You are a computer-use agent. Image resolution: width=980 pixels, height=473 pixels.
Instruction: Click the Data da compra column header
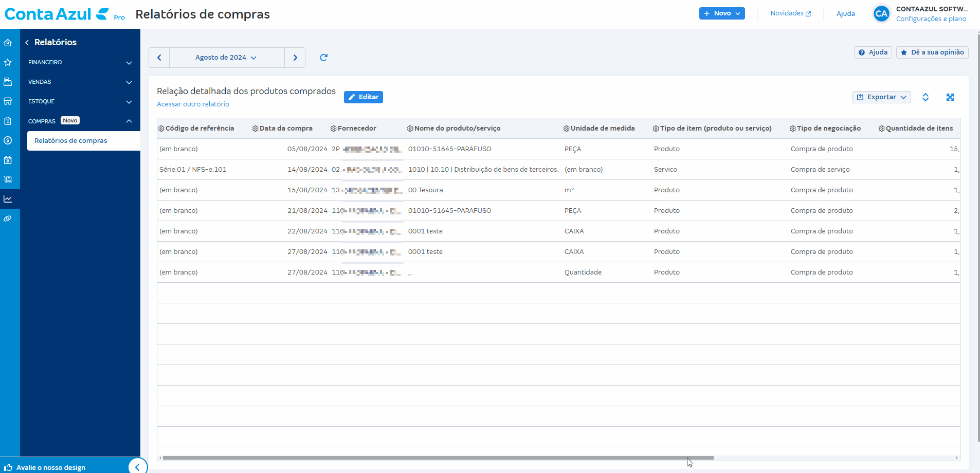[286, 129]
